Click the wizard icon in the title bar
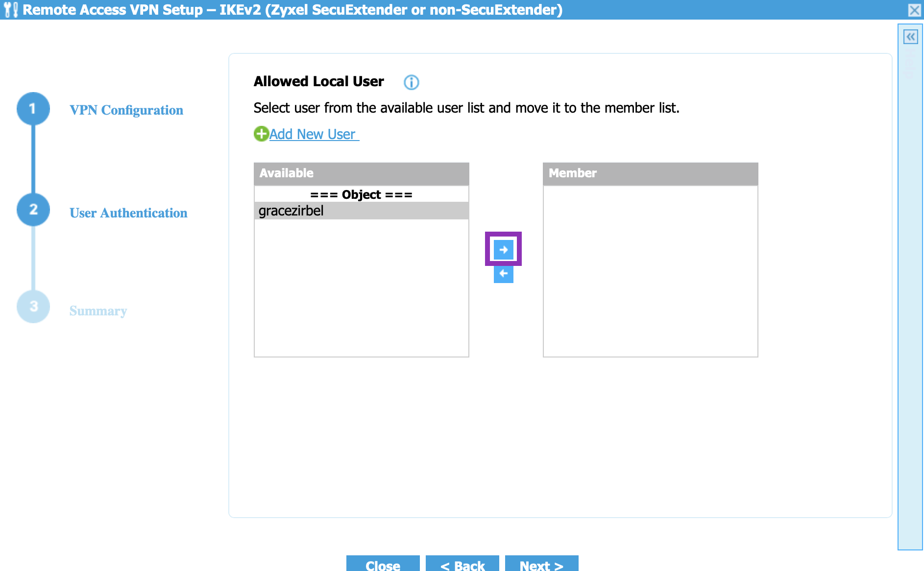 point(11,9)
